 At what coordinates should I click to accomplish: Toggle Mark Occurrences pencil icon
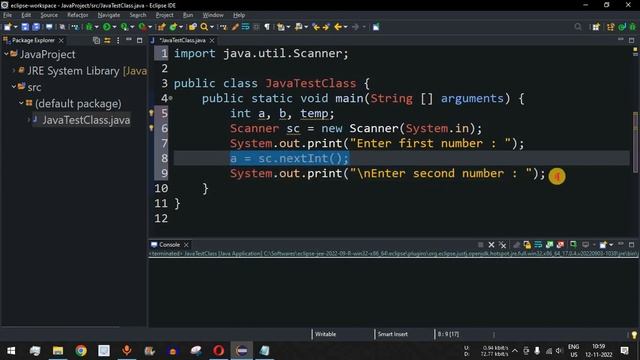(235, 27)
